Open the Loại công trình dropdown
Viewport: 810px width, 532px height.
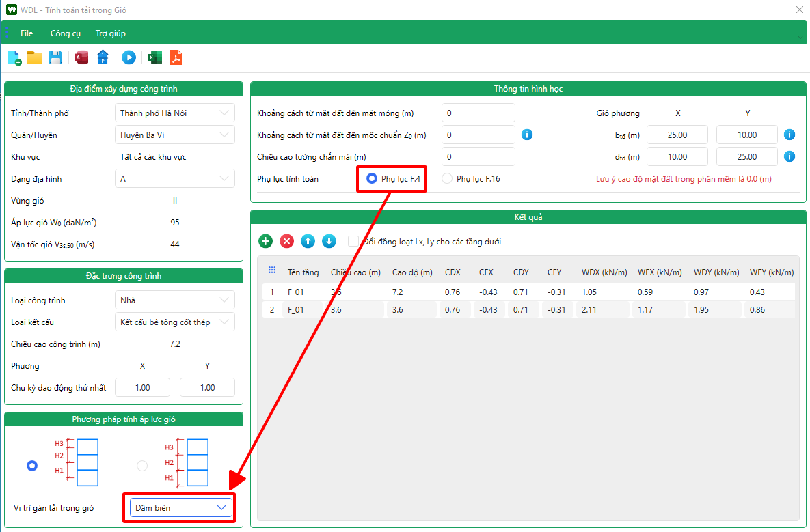[174, 300]
